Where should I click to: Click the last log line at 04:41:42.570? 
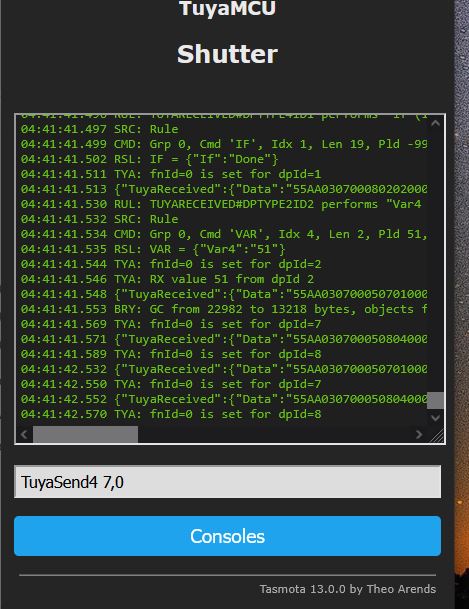pos(171,414)
